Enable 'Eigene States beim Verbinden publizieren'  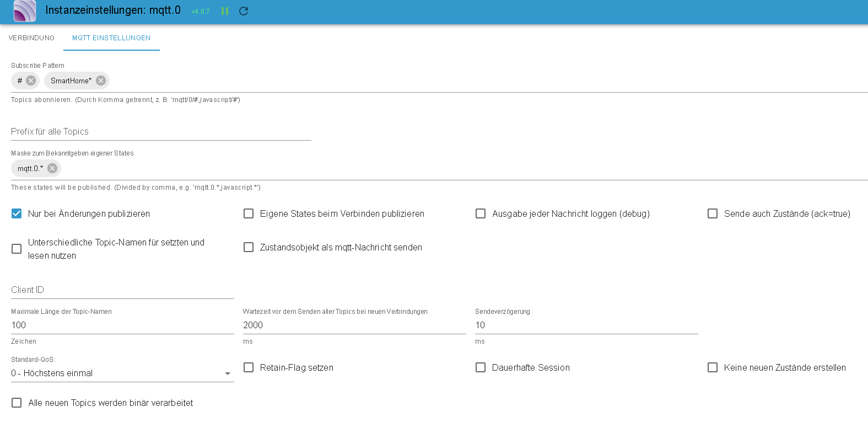249,213
